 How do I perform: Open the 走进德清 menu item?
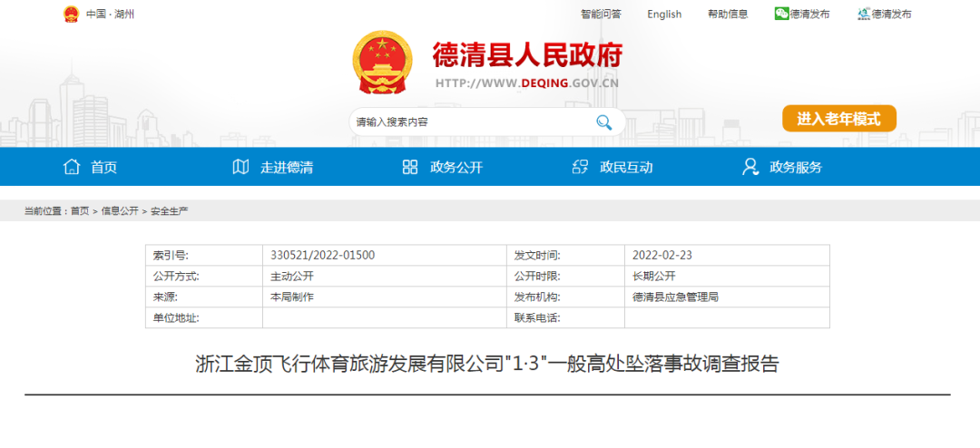[x=287, y=168]
